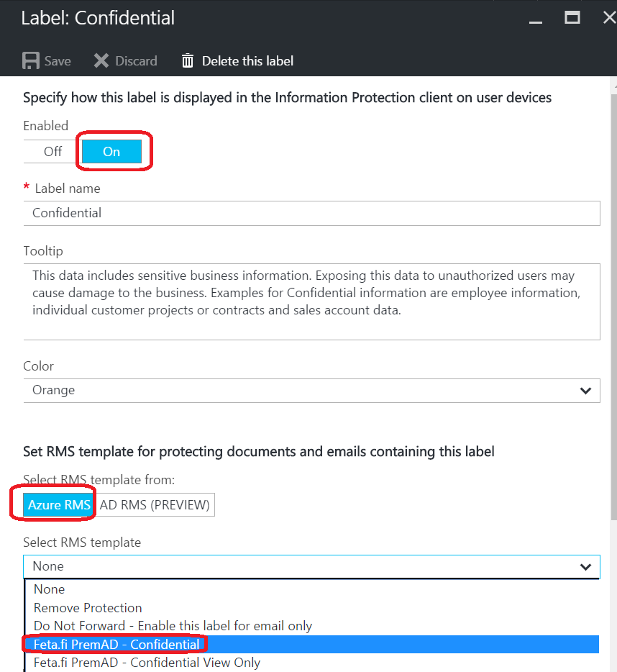Select the disk icon next to Save
Viewport: 617px width, 672px height.
click(x=32, y=60)
